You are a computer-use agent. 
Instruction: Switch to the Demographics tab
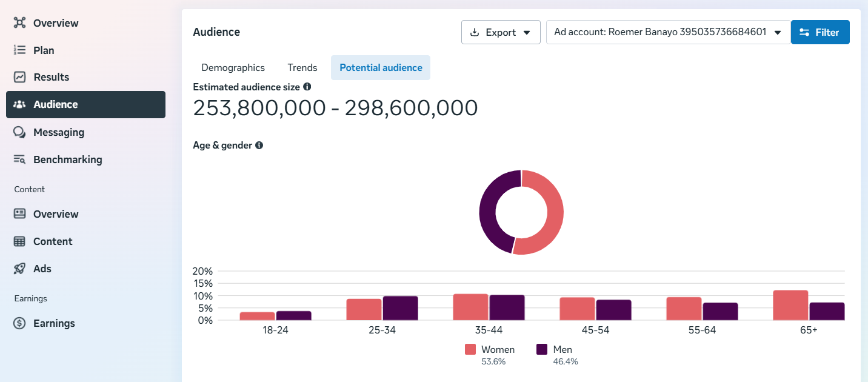[233, 67]
